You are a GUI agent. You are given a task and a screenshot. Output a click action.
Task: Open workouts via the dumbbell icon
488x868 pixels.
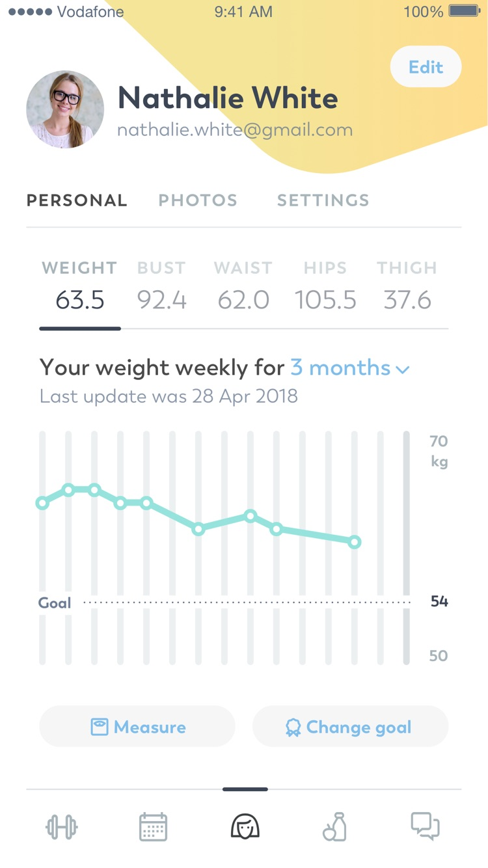click(x=61, y=826)
